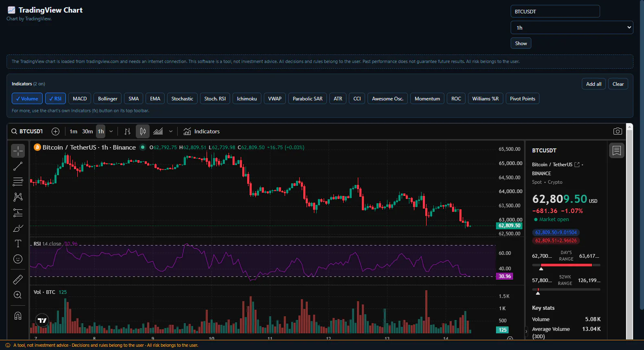The height and width of the screenshot is (350, 644).
Task: Switch chart to the 1m interval
Action: coord(74,131)
